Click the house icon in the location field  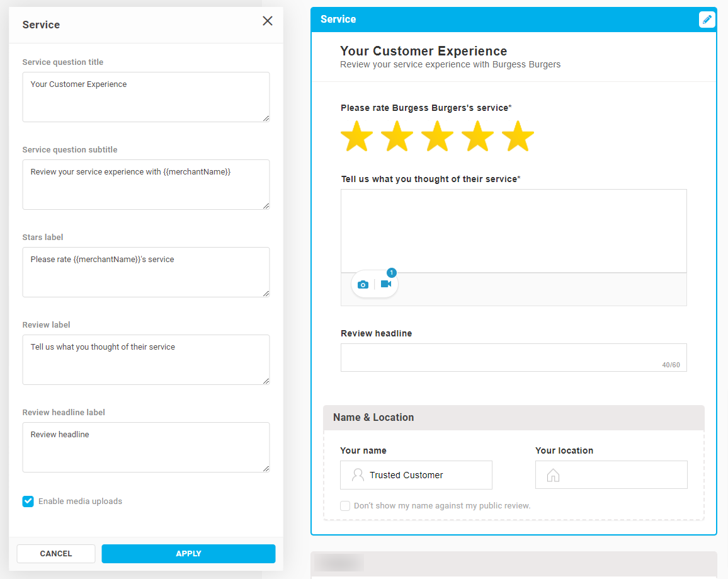553,474
